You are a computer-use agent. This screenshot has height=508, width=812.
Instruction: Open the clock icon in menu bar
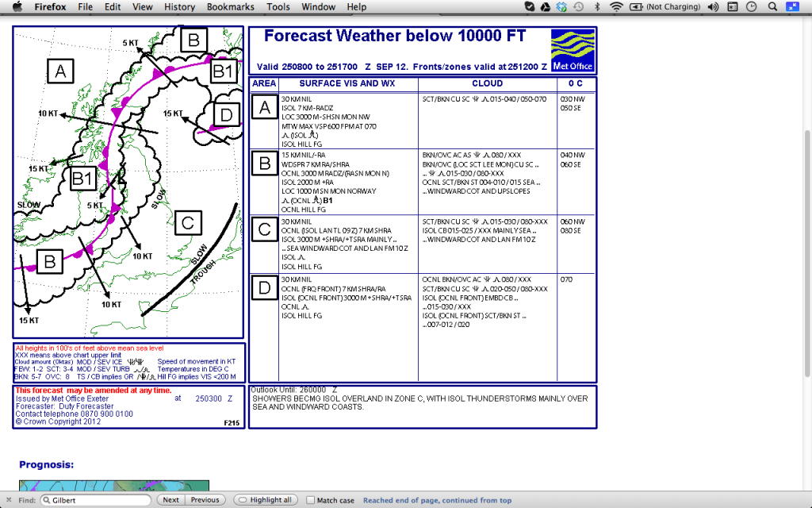(751, 6)
